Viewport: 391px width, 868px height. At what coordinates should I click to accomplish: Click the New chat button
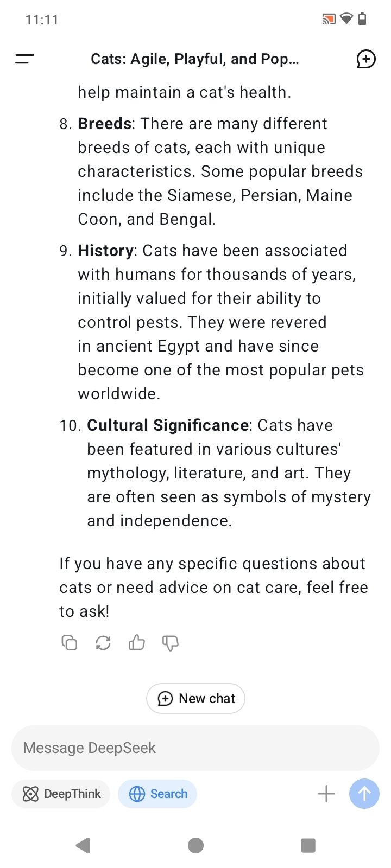[x=195, y=698]
